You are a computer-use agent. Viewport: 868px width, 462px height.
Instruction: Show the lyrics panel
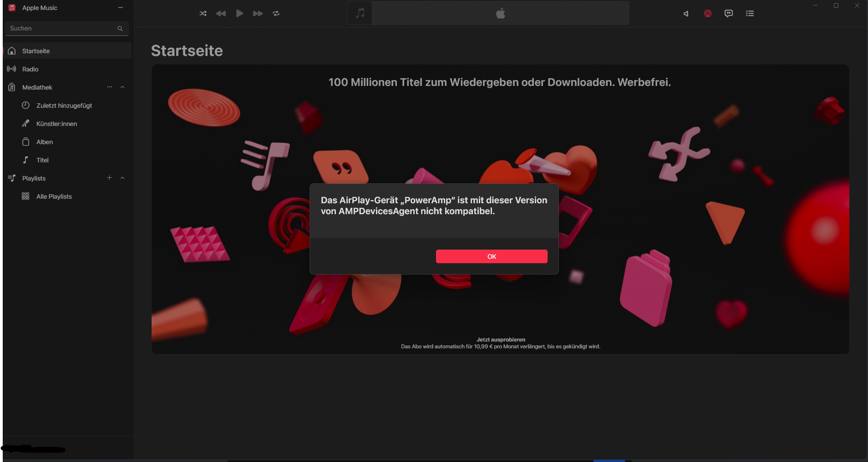[729, 14]
